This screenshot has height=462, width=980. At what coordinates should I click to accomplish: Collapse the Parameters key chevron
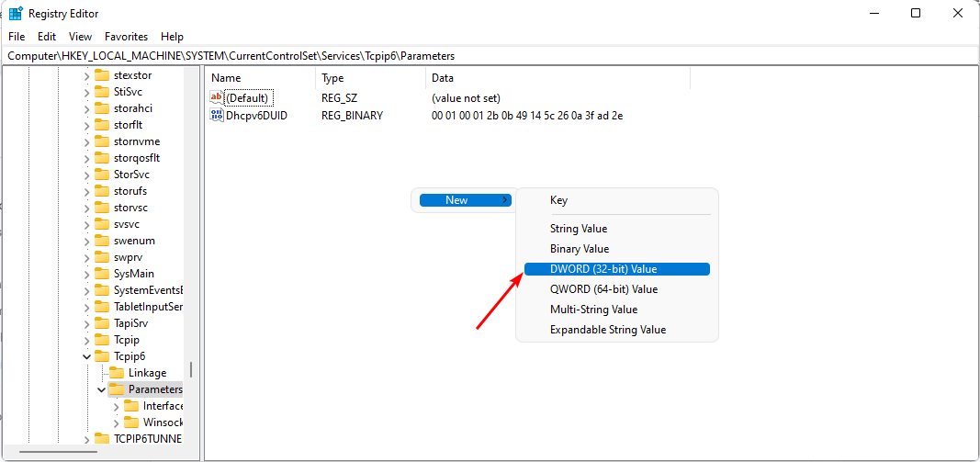click(x=102, y=389)
